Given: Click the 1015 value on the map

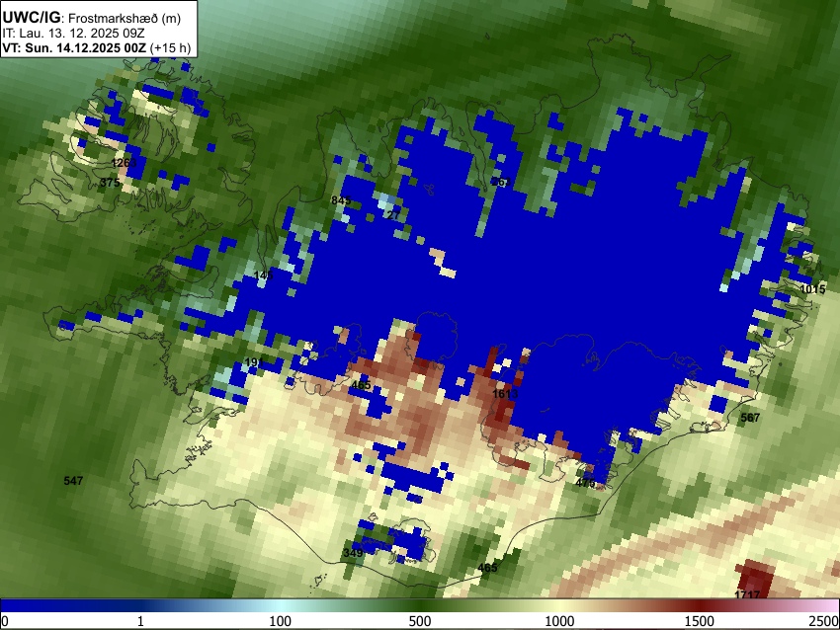Looking at the screenshot, I should [x=812, y=289].
